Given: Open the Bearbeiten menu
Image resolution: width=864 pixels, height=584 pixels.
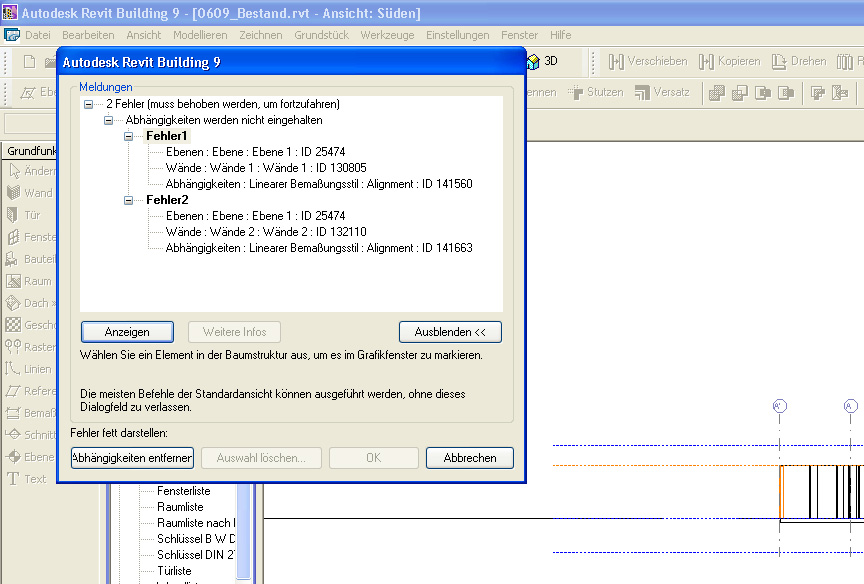Looking at the screenshot, I should (88, 35).
